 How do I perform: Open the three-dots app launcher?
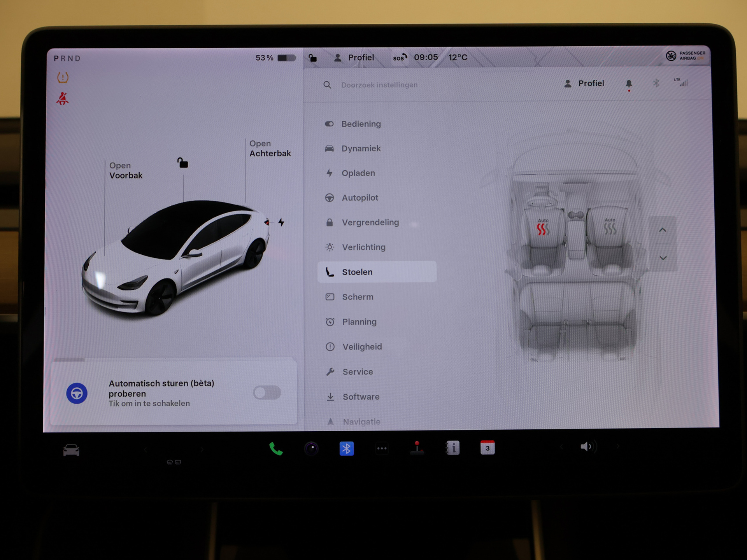382,449
